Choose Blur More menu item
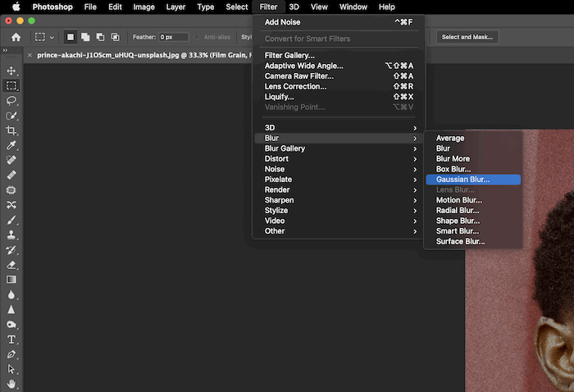The image size is (574, 392). point(473,159)
